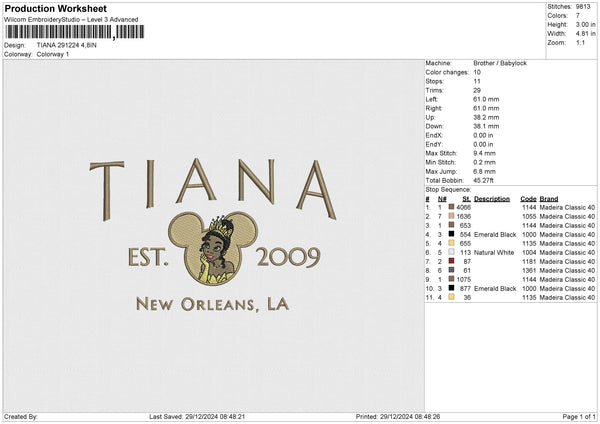The height and width of the screenshot is (424, 600).
Task: Click the 'Printed: 29/12/2024 08:48:26' footer
Action: [398, 416]
